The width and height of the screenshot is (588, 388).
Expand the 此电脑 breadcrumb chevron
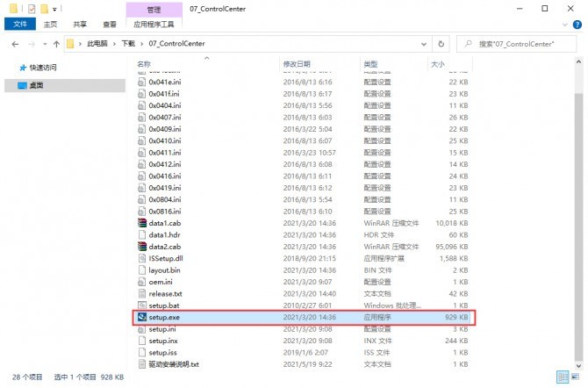point(114,44)
